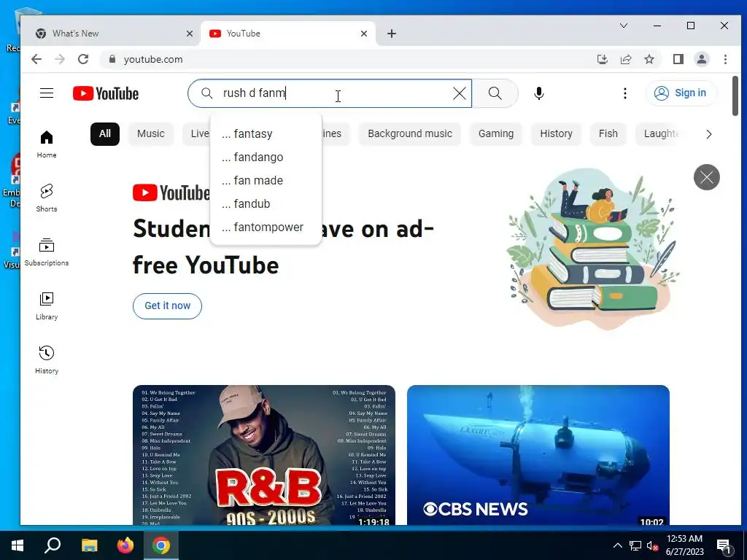Open Shorts in the sidebar
The image size is (747, 560).
(x=47, y=198)
